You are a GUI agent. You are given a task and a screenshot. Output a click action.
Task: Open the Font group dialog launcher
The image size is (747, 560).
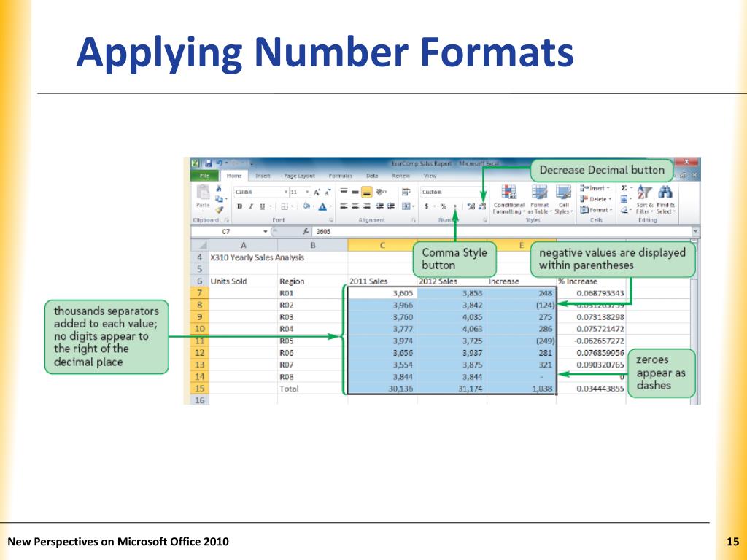pos(330,220)
